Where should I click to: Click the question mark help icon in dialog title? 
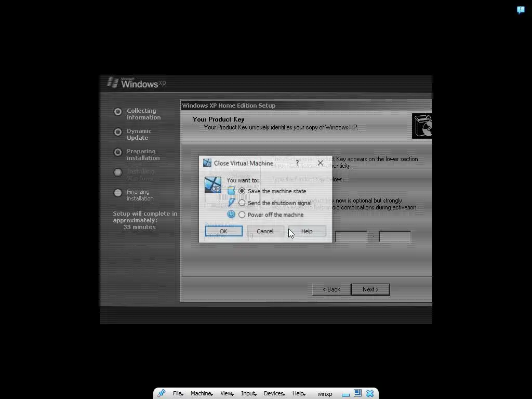(x=297, y=163)
